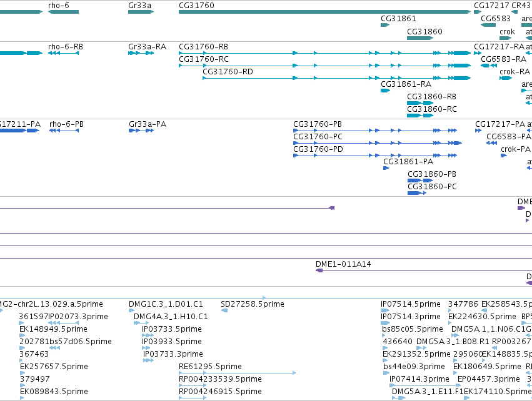532x401 pixels.
Task: Select the CG31861 gene label
Action: coord(398,19)
